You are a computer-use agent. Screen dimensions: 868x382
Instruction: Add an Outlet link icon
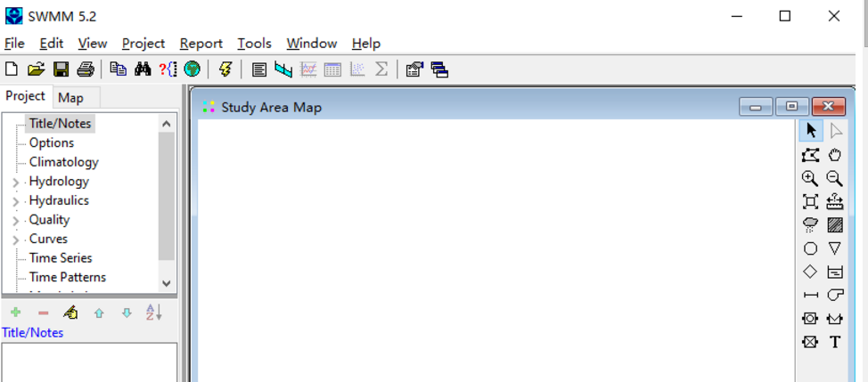(810, 342)
